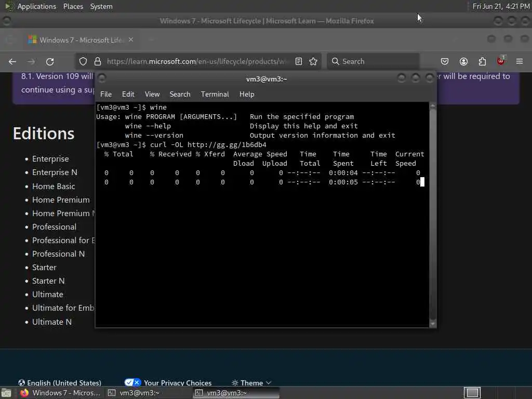Image resolution: width=532 pixels, height=399 pixels.
Task: Open the extensions puzzle icon
Action: coord(482,61)
